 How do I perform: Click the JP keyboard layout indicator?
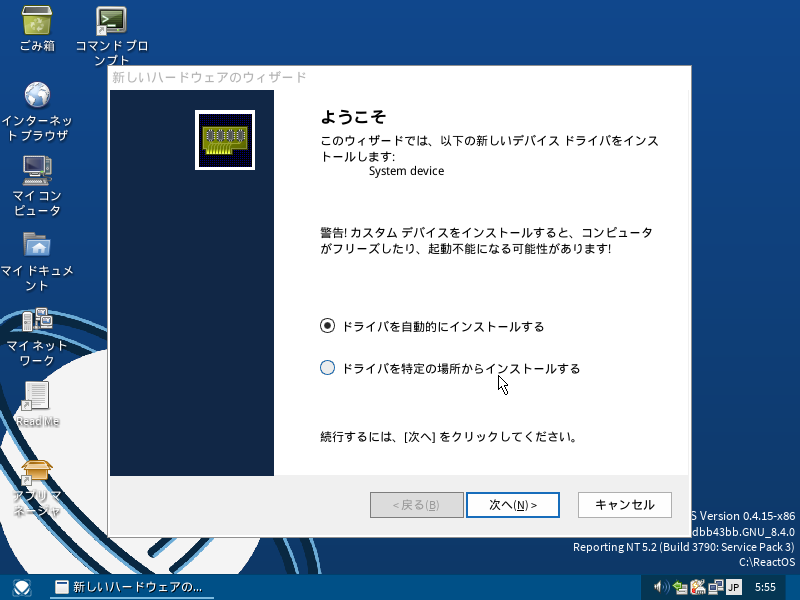click(x=733, y=587)
